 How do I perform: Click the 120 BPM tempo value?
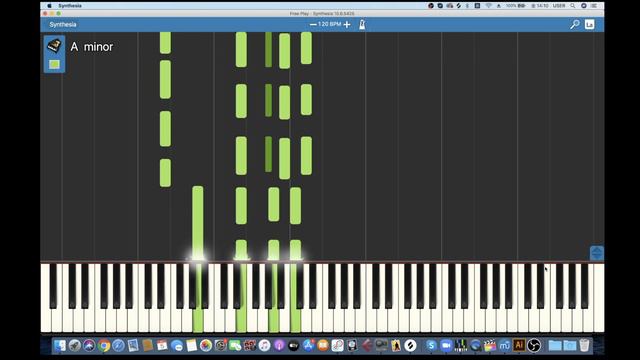tap(329, 24)
